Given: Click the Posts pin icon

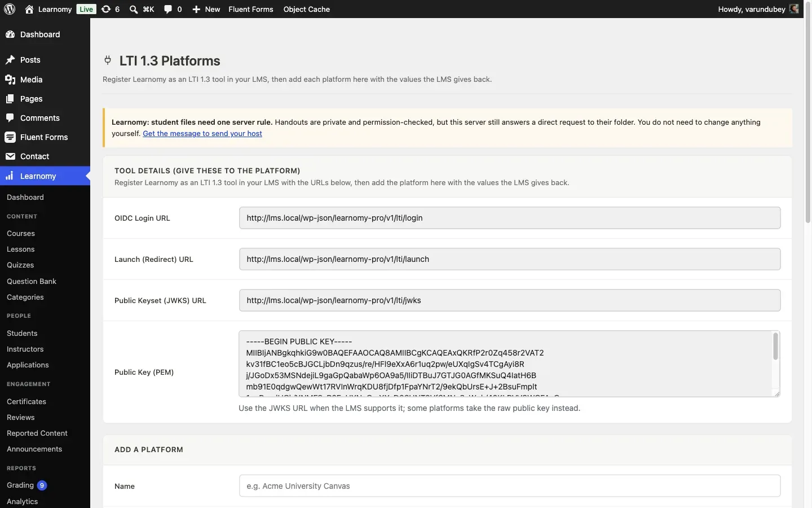Looking at the screenshot, I should [x=10, y=60].
